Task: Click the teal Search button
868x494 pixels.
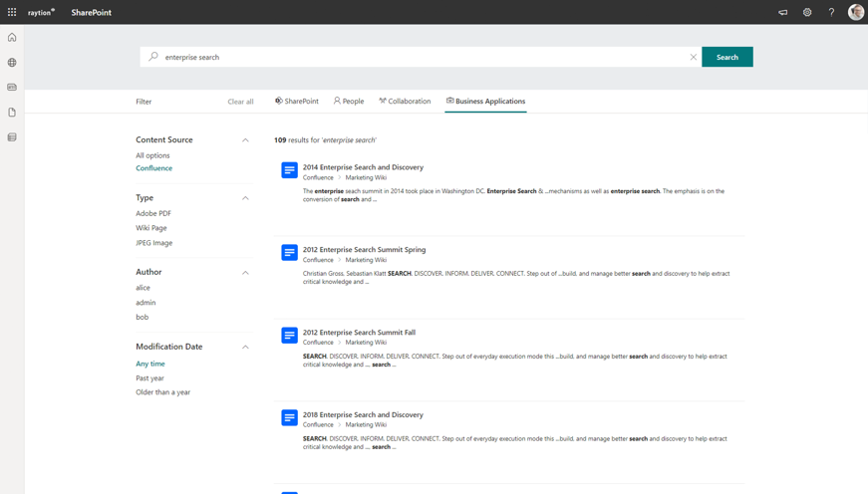Action: (726, 57)
